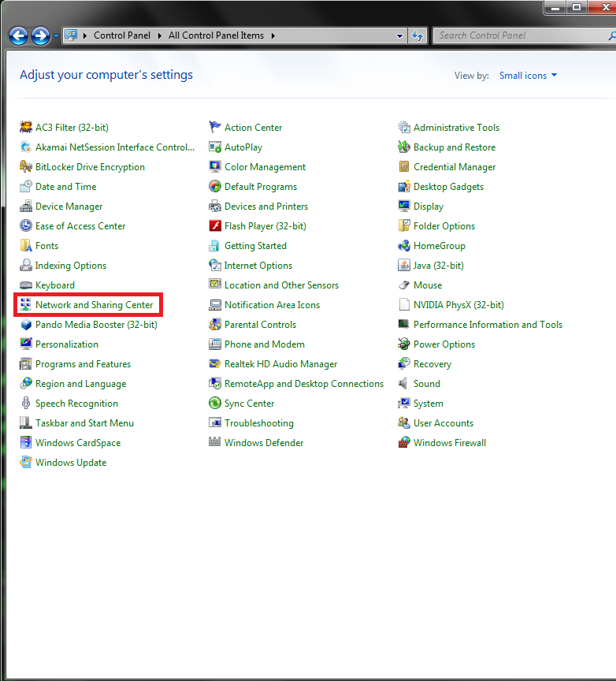Open Notification Area Icons link
Image resolution: width=616 pixels, height=681 pixels.
coord(272,305)
